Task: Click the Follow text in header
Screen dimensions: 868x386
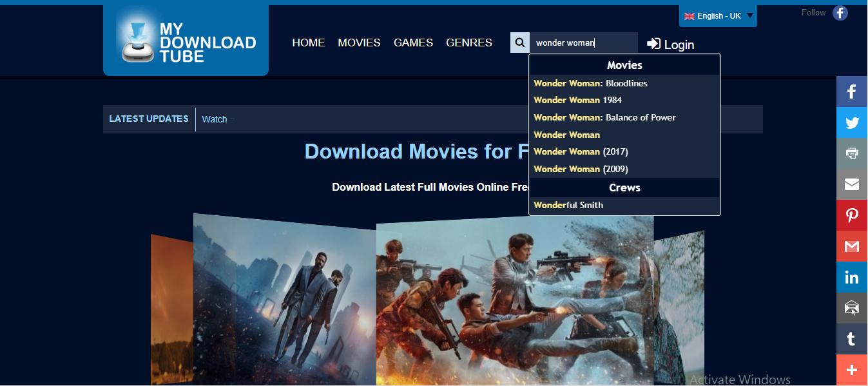Action: pos(813,12)
